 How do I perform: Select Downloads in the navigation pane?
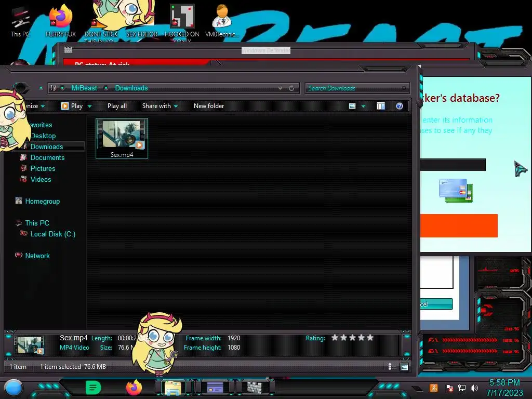47,147
